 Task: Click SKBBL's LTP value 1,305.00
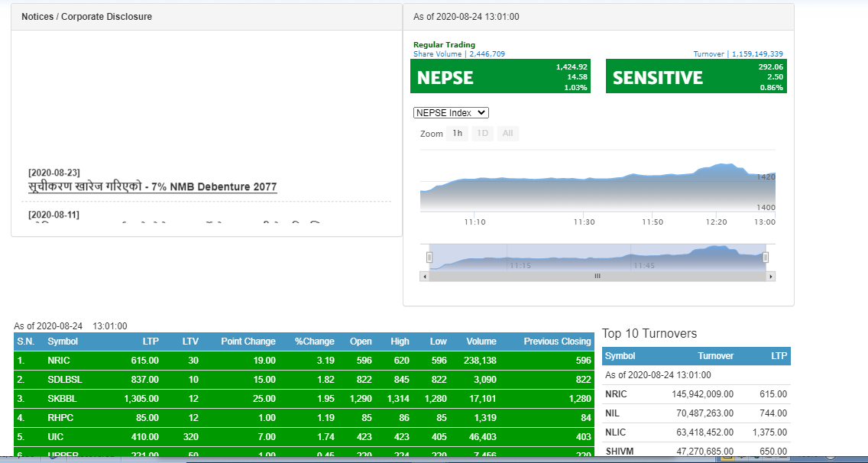pos(141,398)
